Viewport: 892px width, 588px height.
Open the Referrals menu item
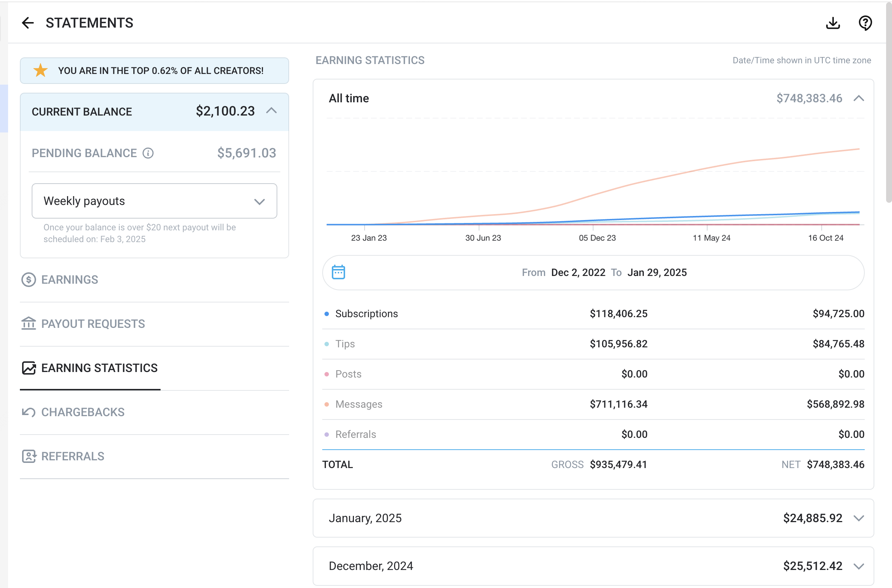click(x=73, y=456)
